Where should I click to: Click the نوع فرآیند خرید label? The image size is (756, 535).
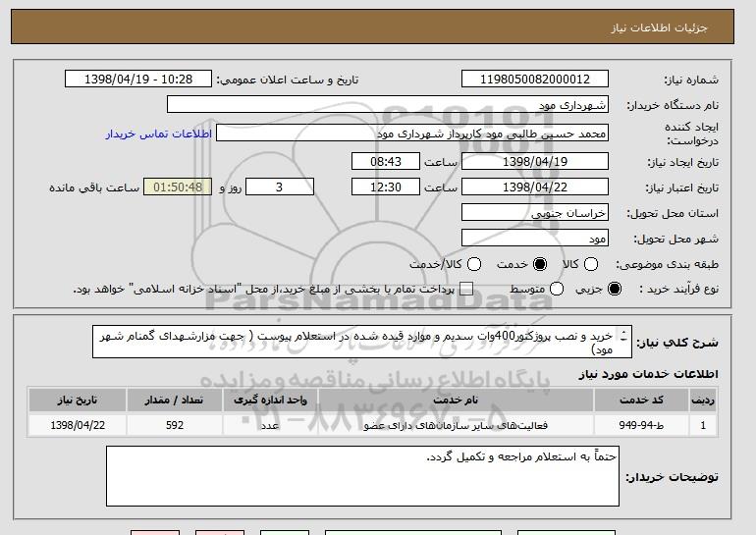678,289
